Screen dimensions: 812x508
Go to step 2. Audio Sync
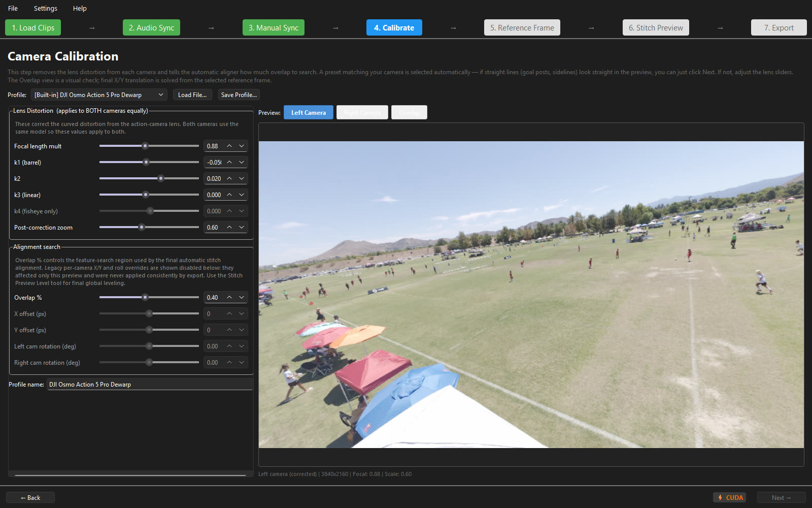pyautogui.click(x=151, y=28)
